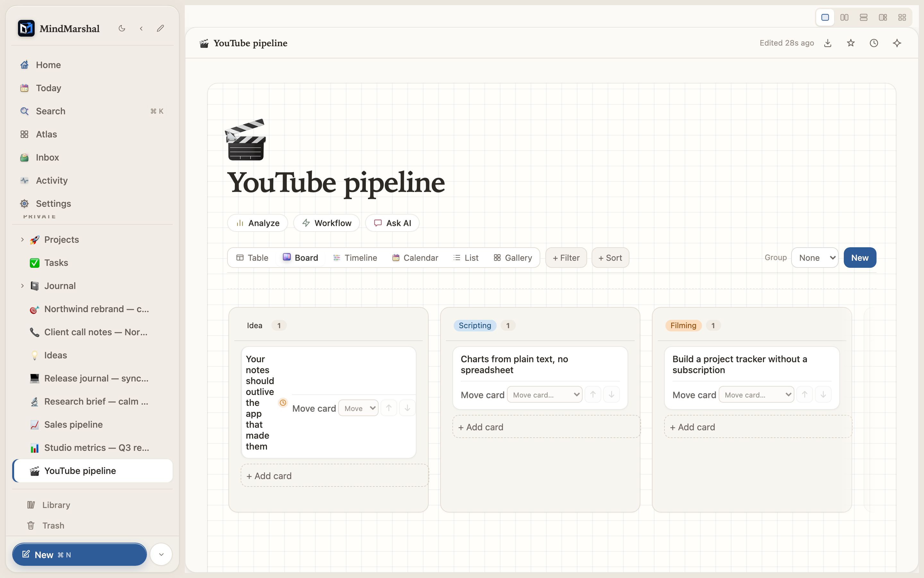
Task: Click the orange clock icon on Idea card
Action: point(283,403)
